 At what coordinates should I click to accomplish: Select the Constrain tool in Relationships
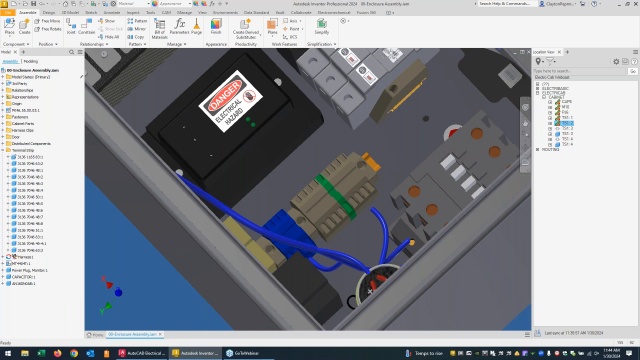pos(87,27)
